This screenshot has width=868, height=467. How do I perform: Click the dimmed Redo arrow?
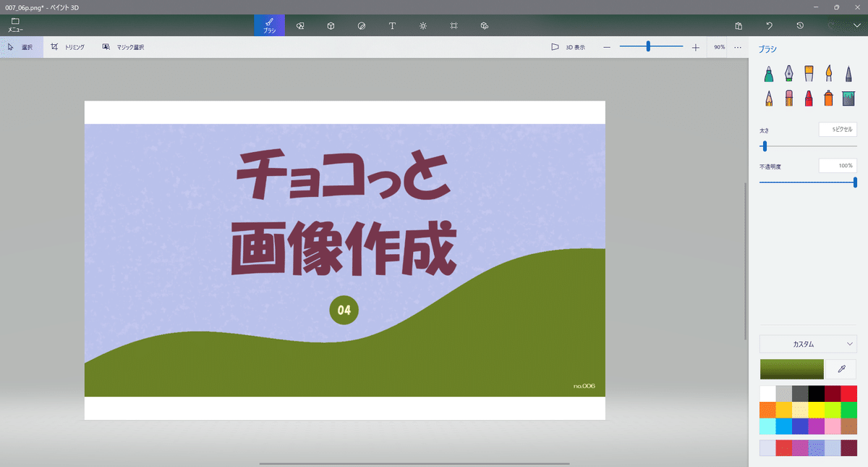coord(830,25)
